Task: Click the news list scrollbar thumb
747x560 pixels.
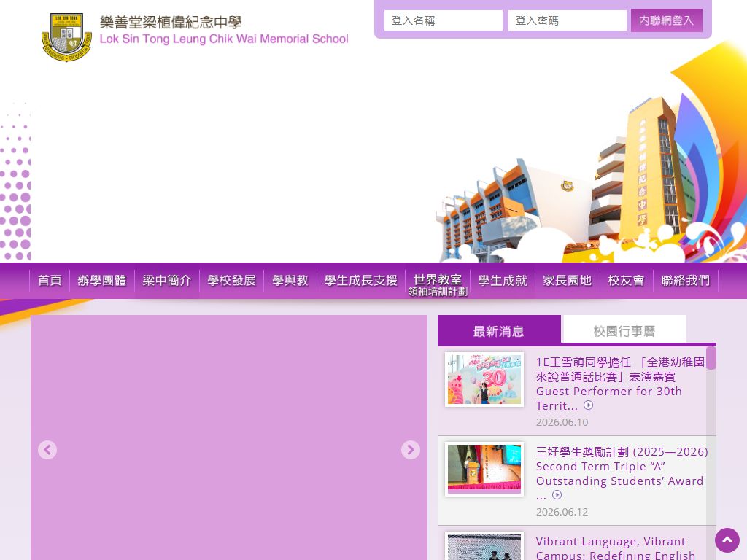Action: pyautogui.click(x=711, y=358)
